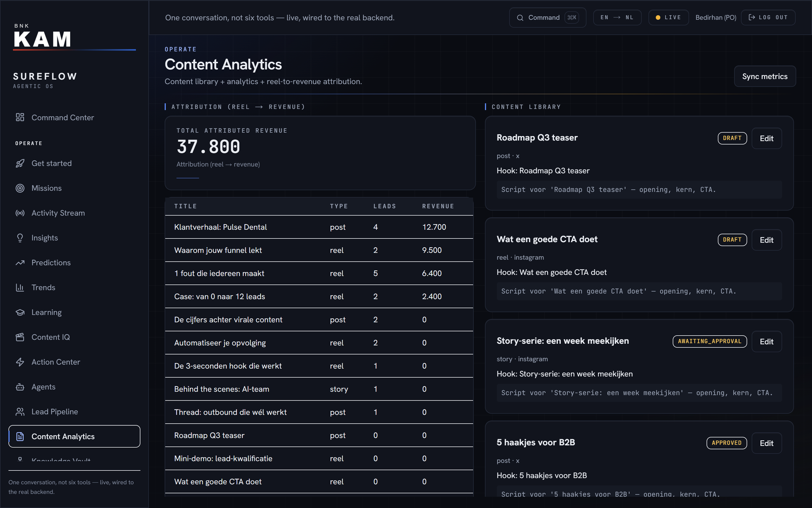The image size is (812, 508).
Task: Edit the Roadmap Q3 teaser card
Action: (766, 138)
